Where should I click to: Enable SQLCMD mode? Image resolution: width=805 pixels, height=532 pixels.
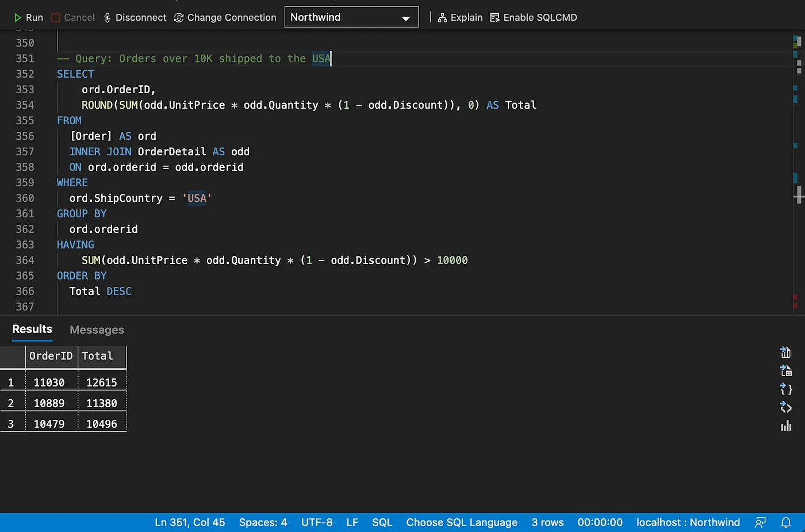click(534, 17)
